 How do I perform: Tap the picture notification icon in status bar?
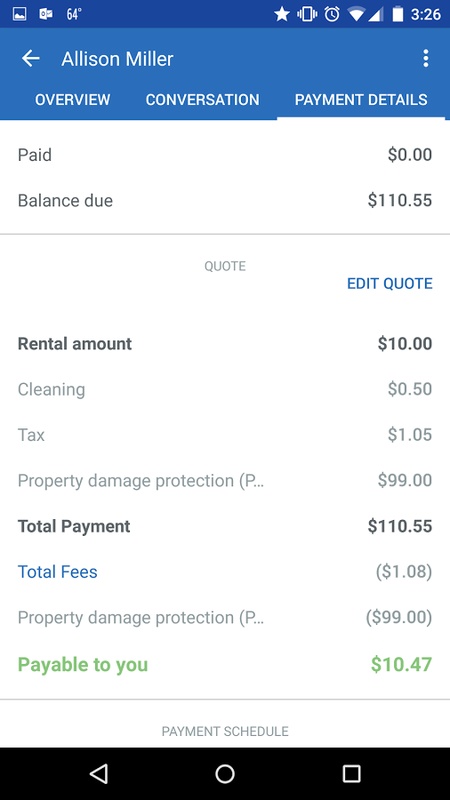tap(19, 14)
